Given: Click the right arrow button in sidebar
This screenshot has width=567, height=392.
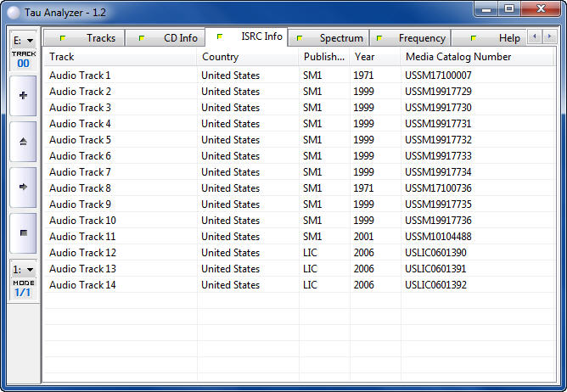Looking at the screenshot, I should click(23, 187).
